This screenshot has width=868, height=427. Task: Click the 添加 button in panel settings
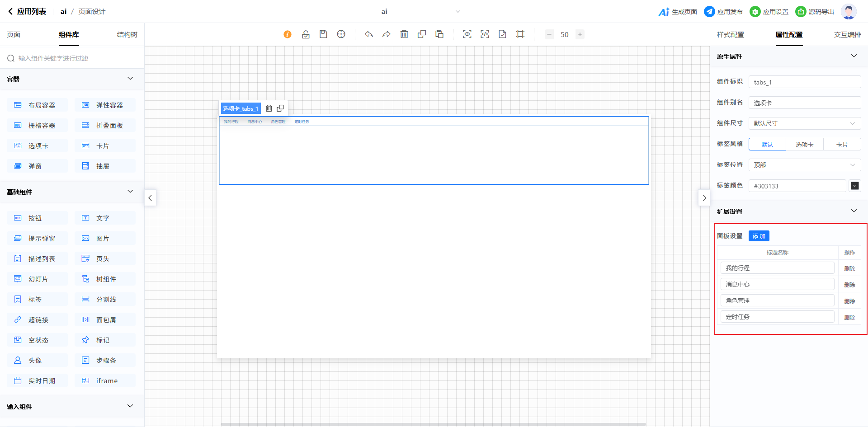[759, 236]
